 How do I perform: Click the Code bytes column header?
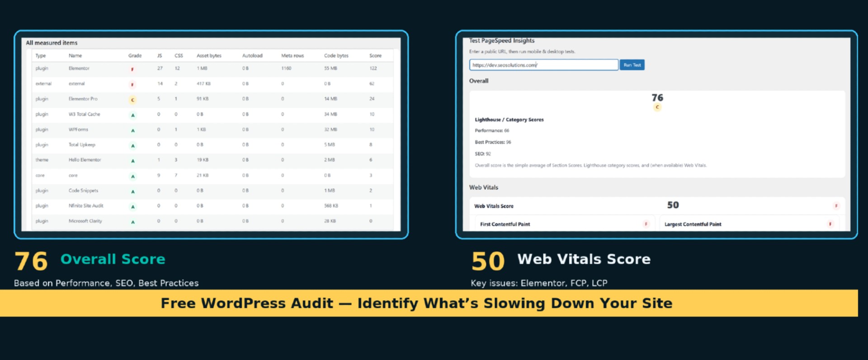(336, 56)
